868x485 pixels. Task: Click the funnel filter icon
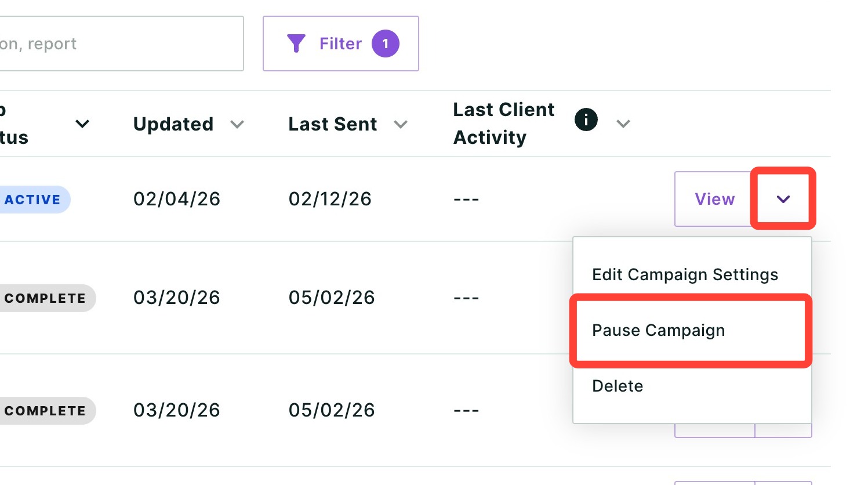[296, 44]
